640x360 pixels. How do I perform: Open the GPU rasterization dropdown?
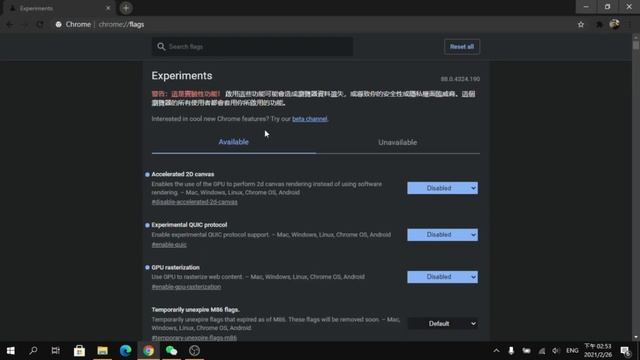[x=442, y=277]
